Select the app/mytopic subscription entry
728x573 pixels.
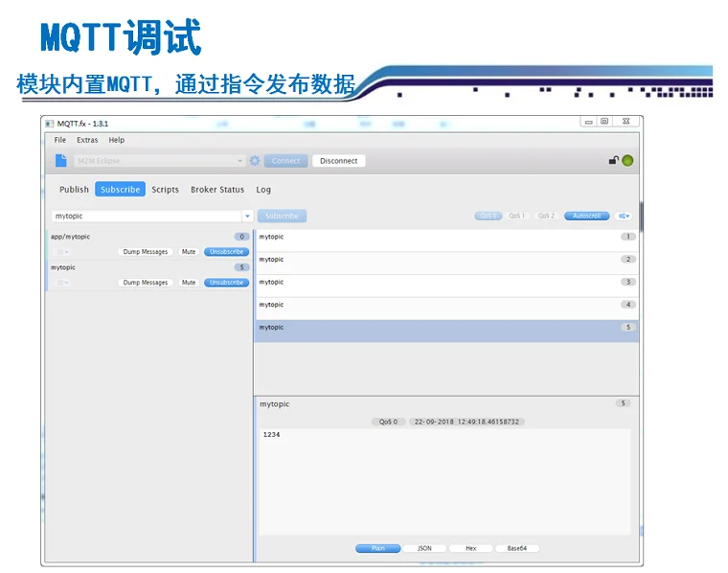[149, 244]
